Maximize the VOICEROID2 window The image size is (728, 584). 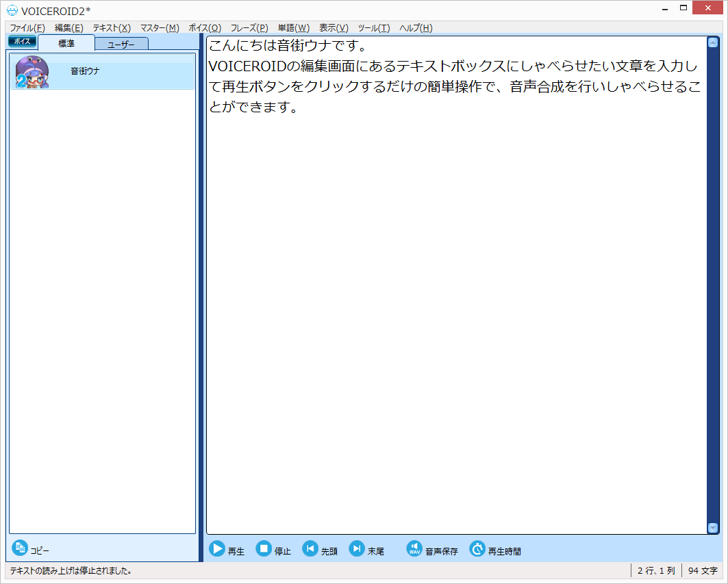coord(683,8)
